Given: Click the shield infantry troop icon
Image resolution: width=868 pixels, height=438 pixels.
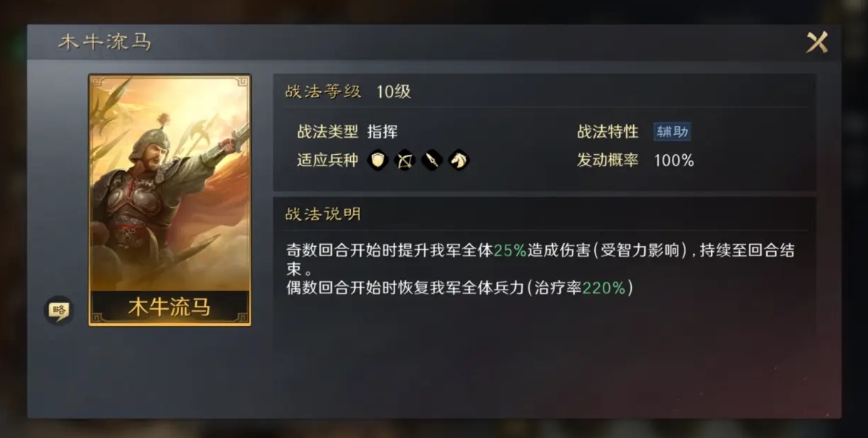Looking at the screenshot, I should pyautogui.click(x=378, y=161).
